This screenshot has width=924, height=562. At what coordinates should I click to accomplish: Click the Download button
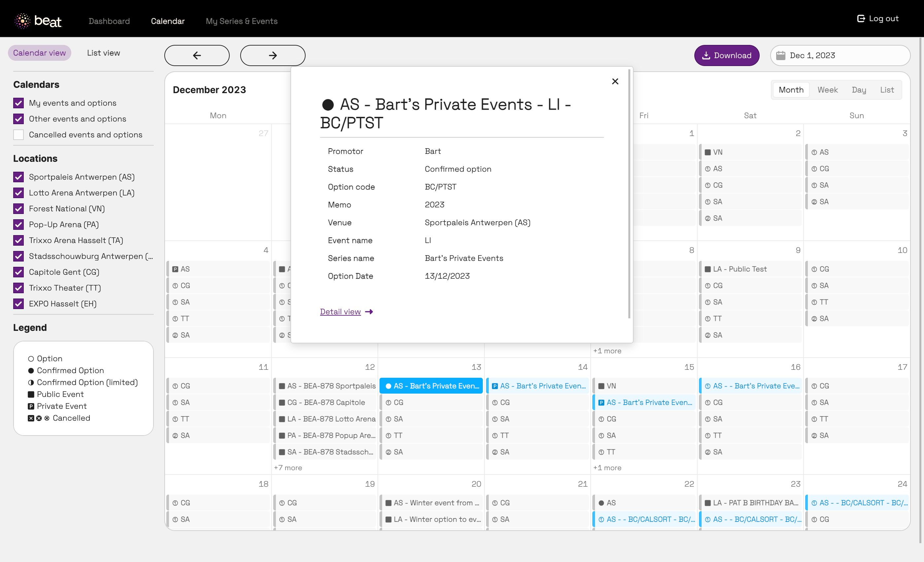coord(726,55)
